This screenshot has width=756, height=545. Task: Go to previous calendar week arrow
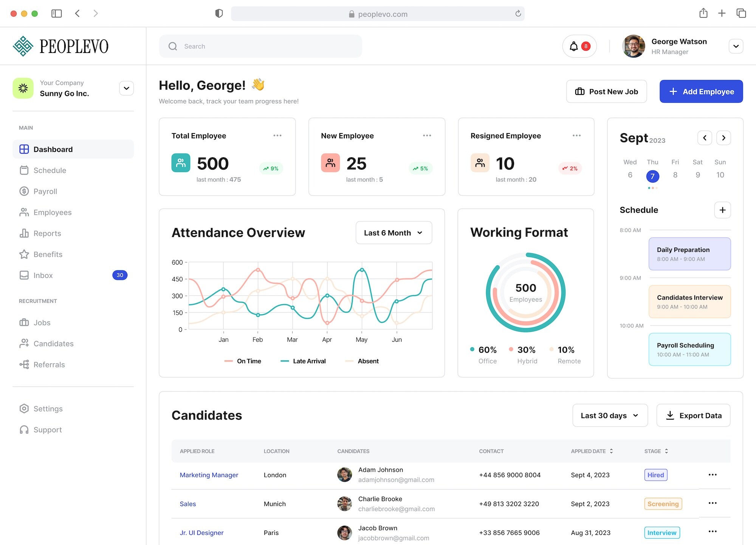coord(705,138)
